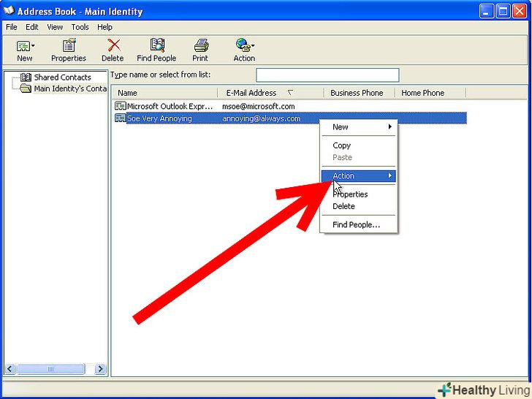Choose Delete in the context menu
This screenshot has height=399, width=532.
click(x=358, y=206)
